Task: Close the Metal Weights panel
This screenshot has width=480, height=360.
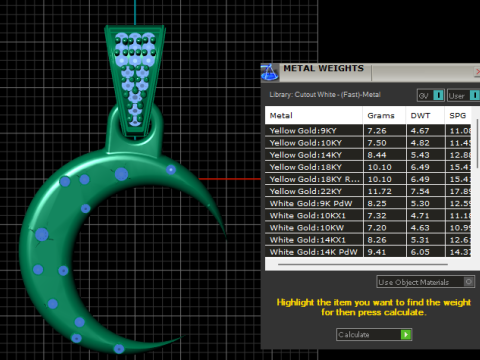Action: click(477, 72)
